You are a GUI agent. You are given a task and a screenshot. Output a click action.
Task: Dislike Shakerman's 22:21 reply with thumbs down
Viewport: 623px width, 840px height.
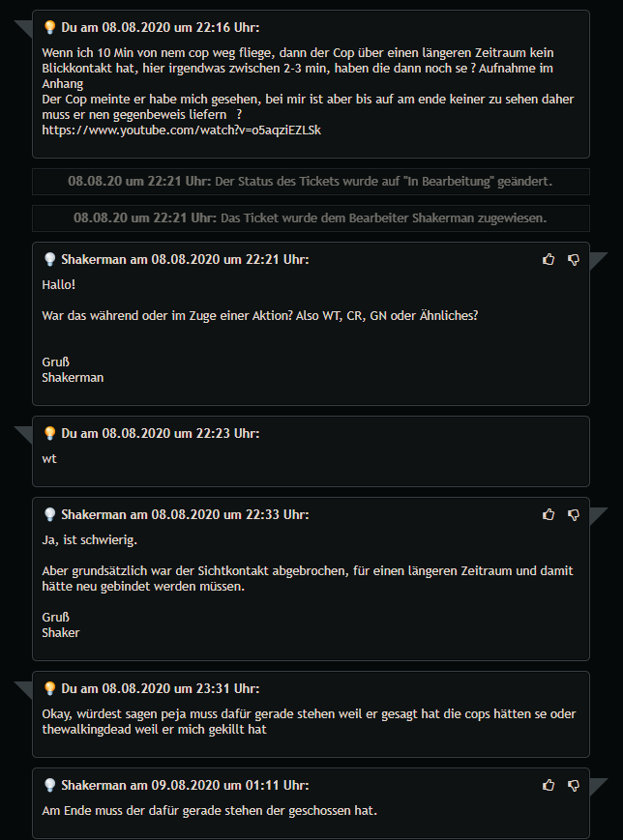pyautogui.click(x=574, y=260)
